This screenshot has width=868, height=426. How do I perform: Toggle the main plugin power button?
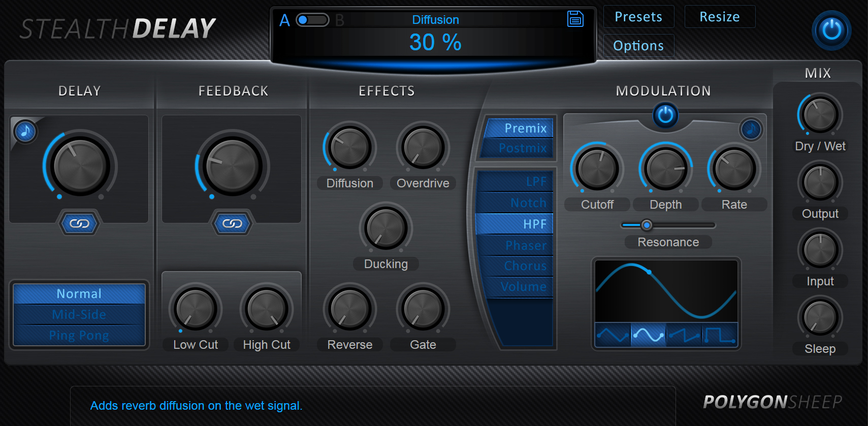point(831,30)
